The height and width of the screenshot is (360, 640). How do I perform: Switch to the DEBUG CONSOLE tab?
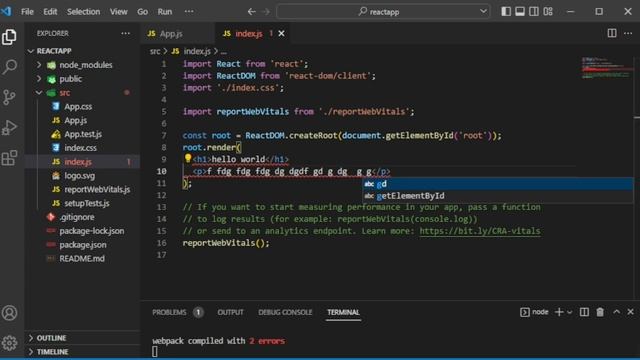click(285, 312)
